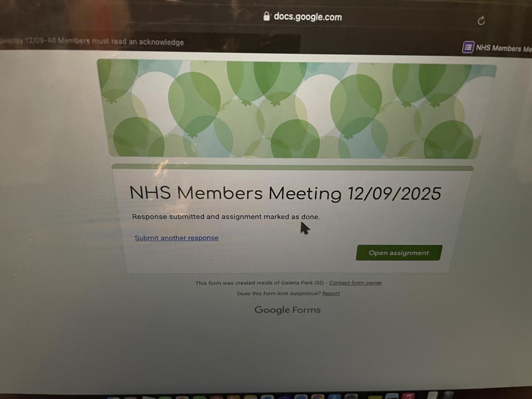Open the Music app in the dock
532x399 pixels.
pyautogui.click(x=408, y=396)
